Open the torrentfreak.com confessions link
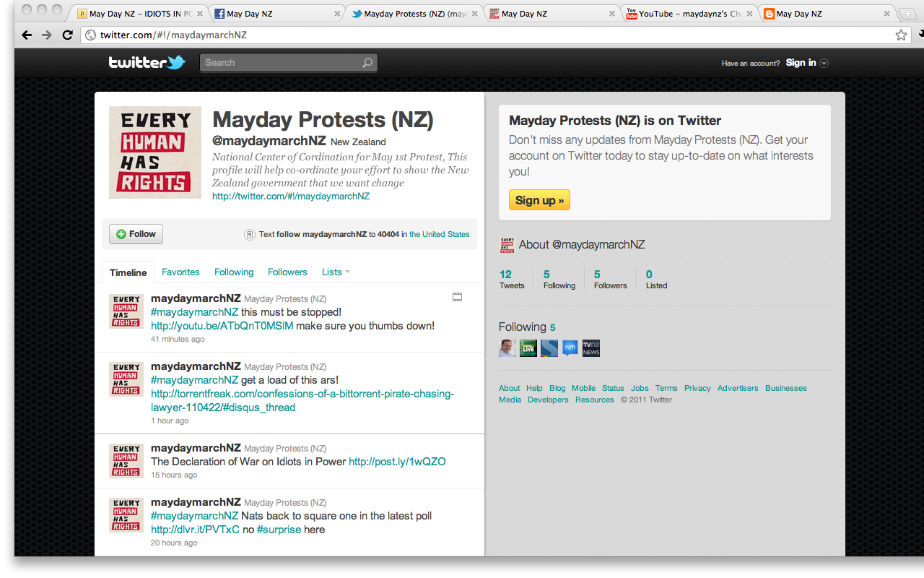This screenshot has width=924, height=578. coord(302,401)
